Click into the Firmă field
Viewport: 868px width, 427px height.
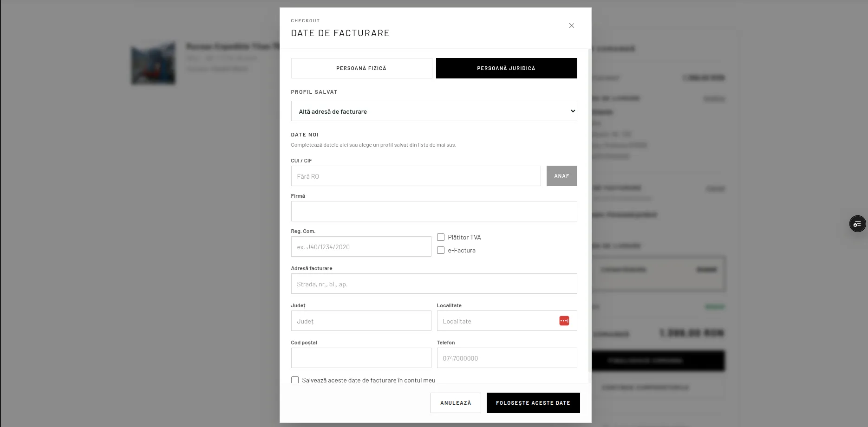tap(434, 211)
